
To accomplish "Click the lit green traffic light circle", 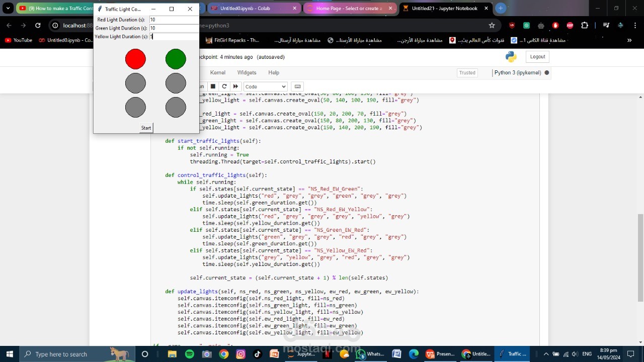I will [x=176, y=59].
